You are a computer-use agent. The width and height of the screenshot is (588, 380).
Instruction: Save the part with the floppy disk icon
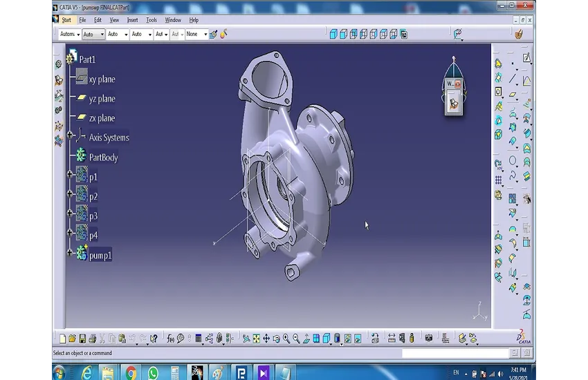82,339
